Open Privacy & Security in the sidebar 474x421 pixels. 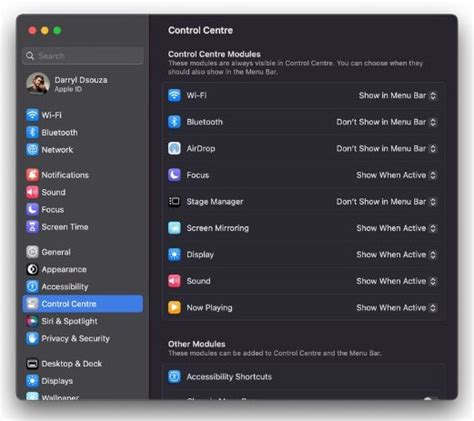(83, 338)
